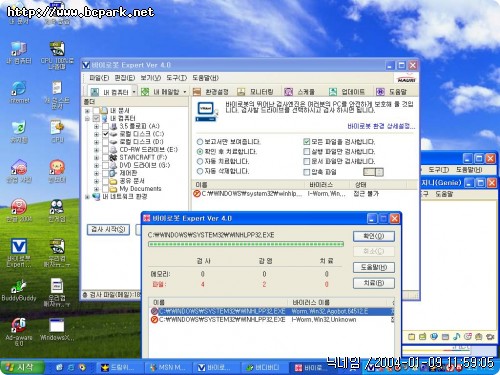Select the 보고서만 보여줍니다 radio option
Image resolution: width=500 pixels, height=375 pixels.
[200, 142]
